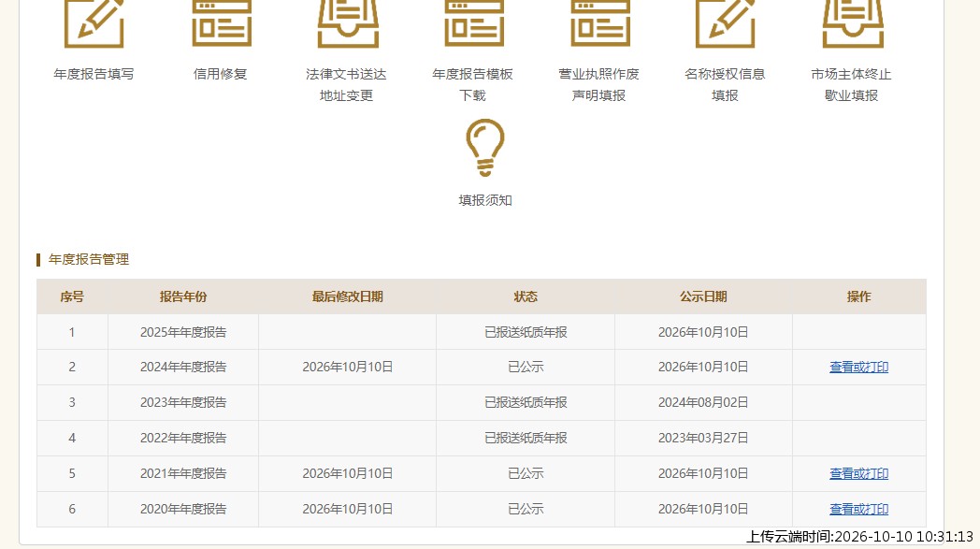Screen dimensions: 980x549
Task: Select the 年度报告模板下载 icon
Action: [x=474, y=23]
